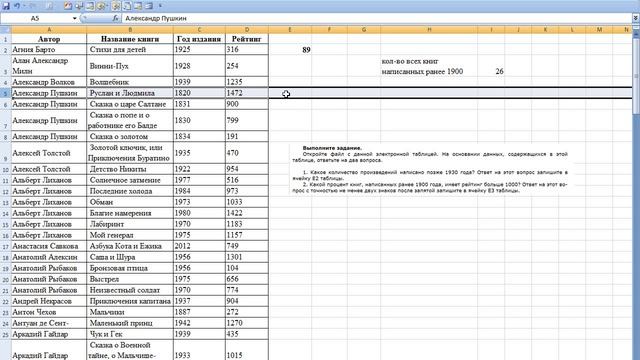
Task: Select cell 'Руслан и Людмила'
Action: 130,93
